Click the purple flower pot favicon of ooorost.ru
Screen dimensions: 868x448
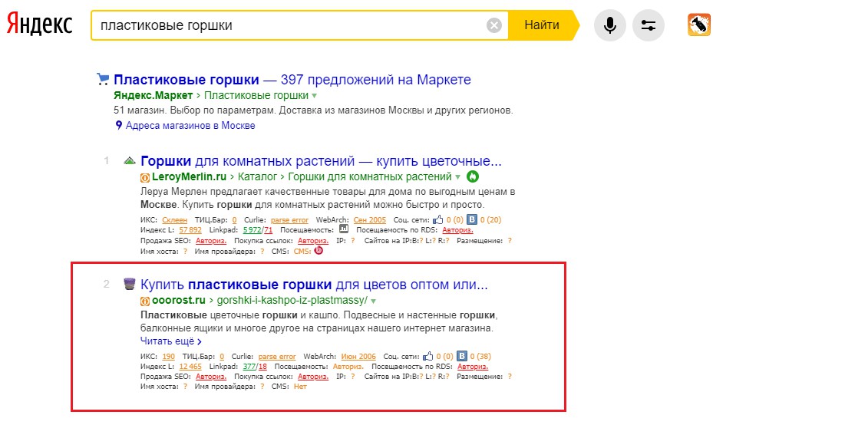tap(129, 285)
